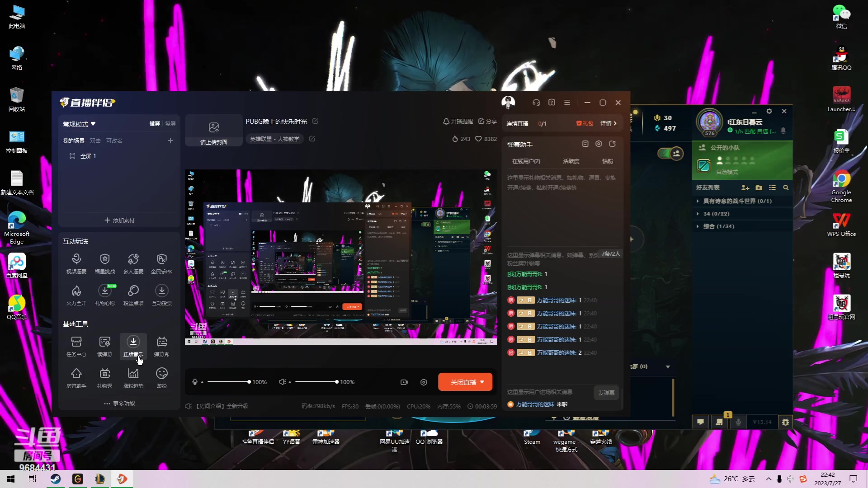The image size is (868, 488).
Task: Pop out the 弹幕助手 panel
Action: [x=613, y=144]
